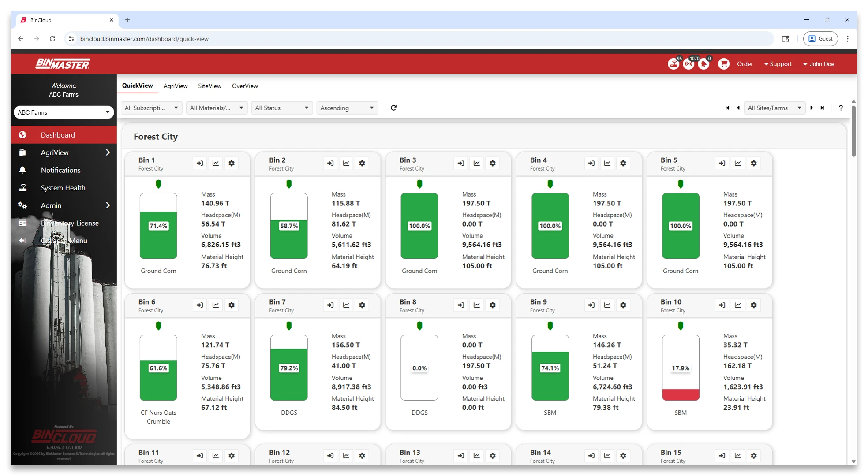This screenshot has height=476, width=868.
Task: Switch to the QuickView tab
Action: (x=137, y=86)
